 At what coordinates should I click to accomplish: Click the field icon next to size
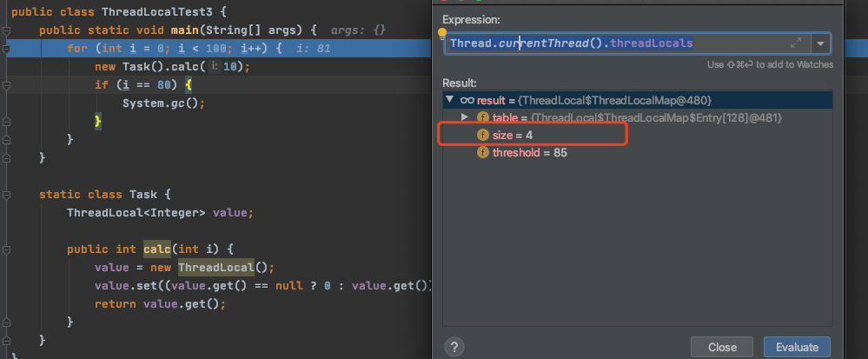(483, 135)
